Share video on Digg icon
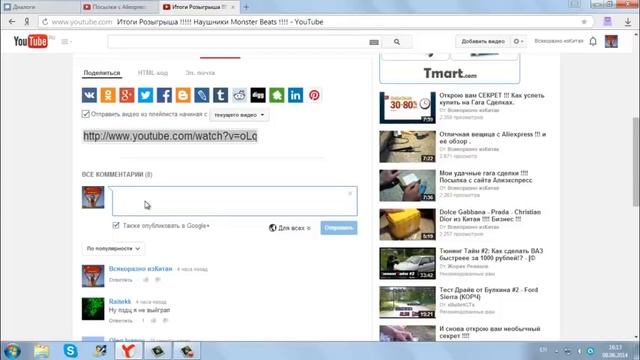The width and height of the screenshot is (640, 360). click(x=258, y=96)
